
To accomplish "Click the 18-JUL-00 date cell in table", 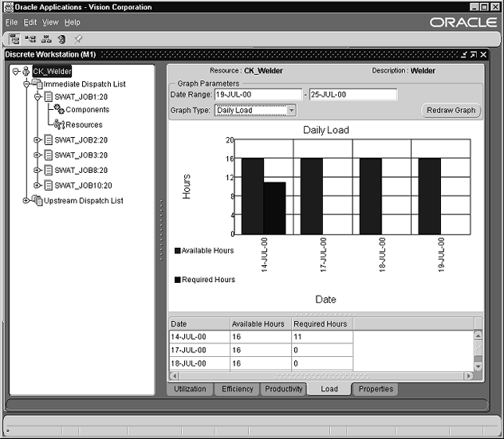I will point(199,363).
